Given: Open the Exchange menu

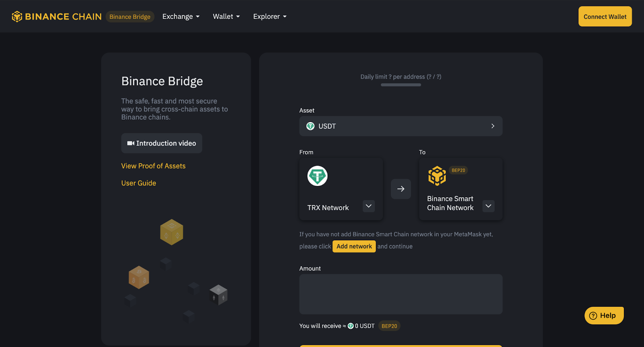Looking at the screenshot, I should pyautogui.click(x=181, y=17).
